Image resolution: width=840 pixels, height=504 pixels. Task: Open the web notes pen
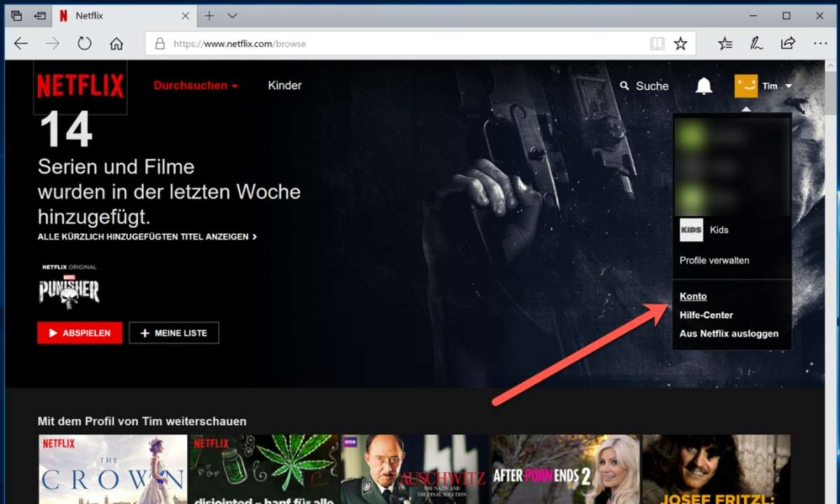tap(757, 43)
